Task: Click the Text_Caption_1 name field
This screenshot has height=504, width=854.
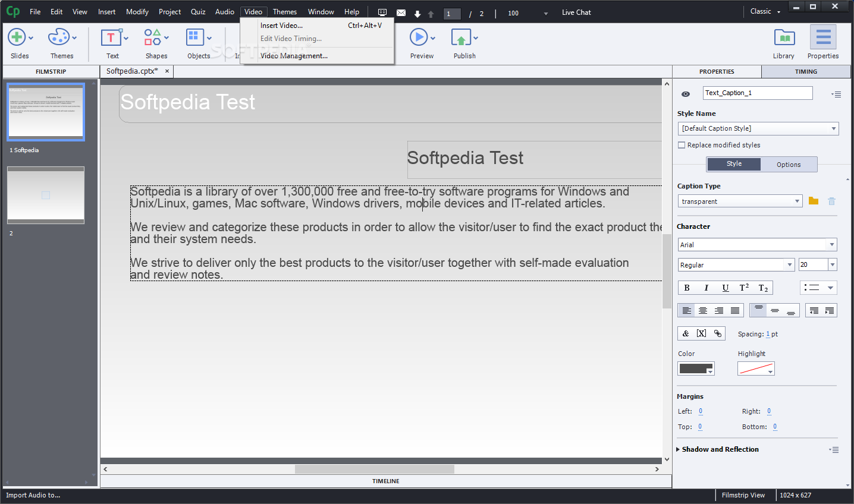Action: coord(758,93)
